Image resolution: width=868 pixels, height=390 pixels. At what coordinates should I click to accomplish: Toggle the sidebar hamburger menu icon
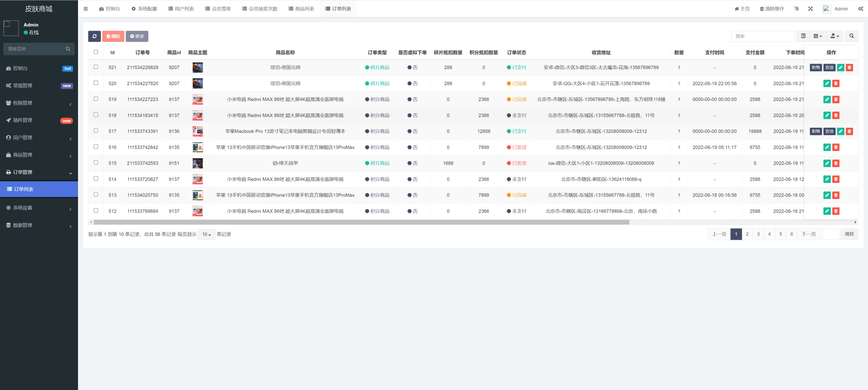click(x=86, y=8)
